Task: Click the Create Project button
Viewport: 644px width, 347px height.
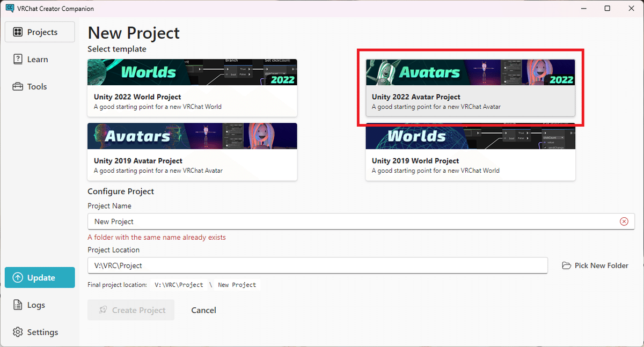Action: tap(131, 310)
